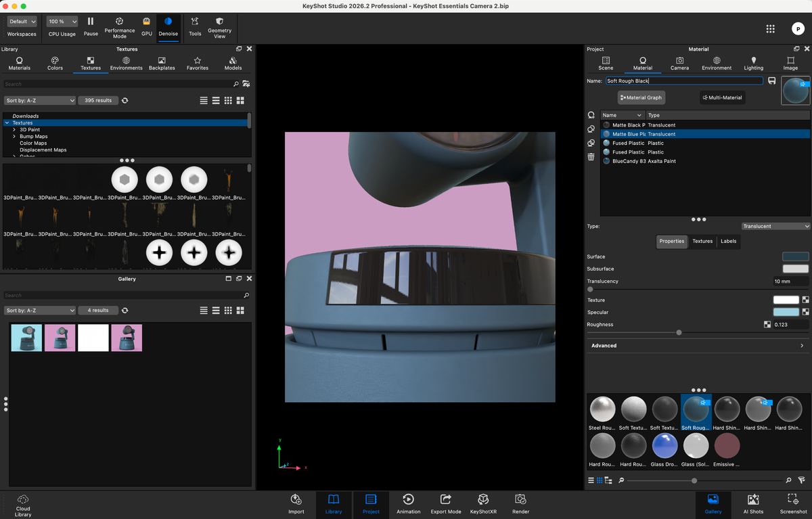
Task: Open the apps grid icon at top right
Action: tap(770, 28)
